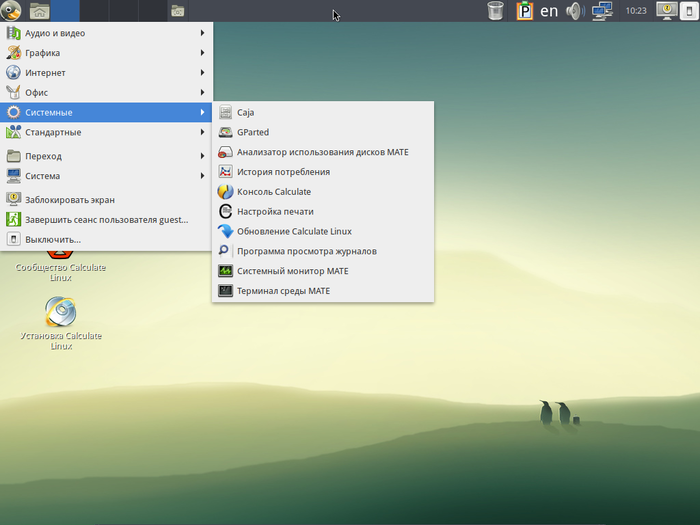Image resolution: width=700 pixels, height=525 pixels.
Task: Click the clipboard manager tray icon
Action: (x=525, y=11)
